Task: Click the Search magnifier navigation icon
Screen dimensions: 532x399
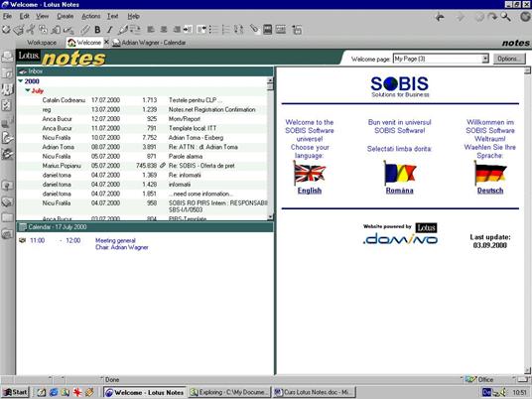Action: (506, 17)
